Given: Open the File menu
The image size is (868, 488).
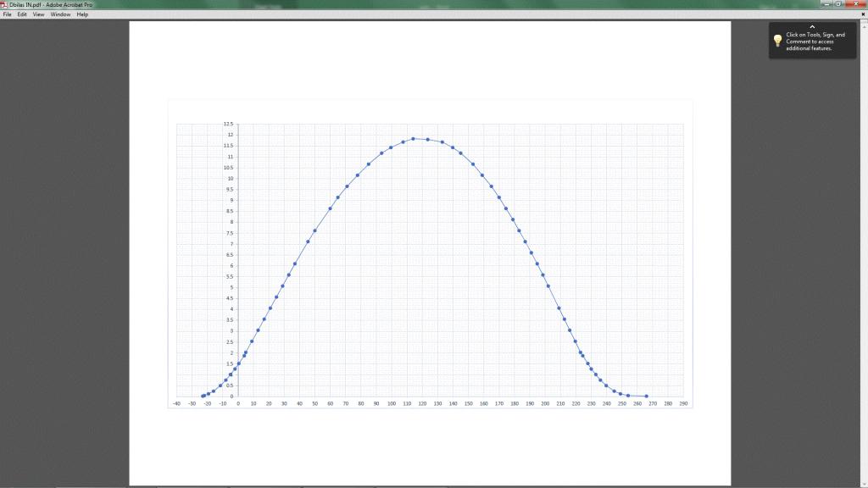Looking at the screenshot, I should pyautogui.click(x=7, y=14).
